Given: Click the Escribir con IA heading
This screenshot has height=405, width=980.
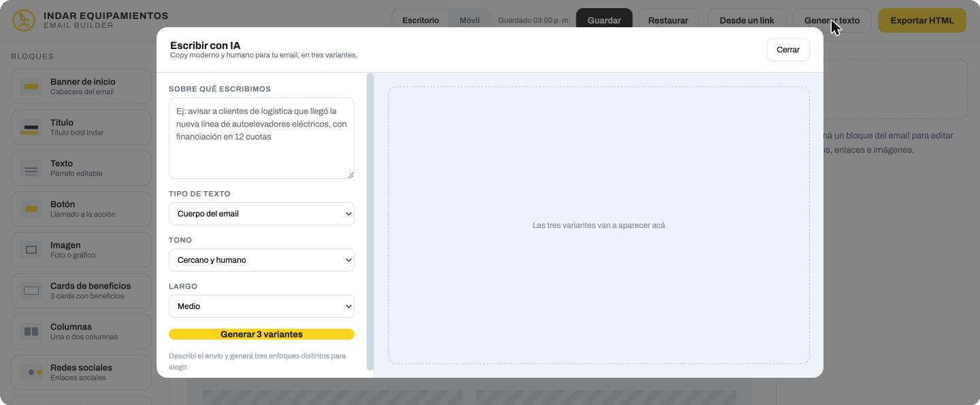Looking at the screenshot, I should click(x=206, y=46).
